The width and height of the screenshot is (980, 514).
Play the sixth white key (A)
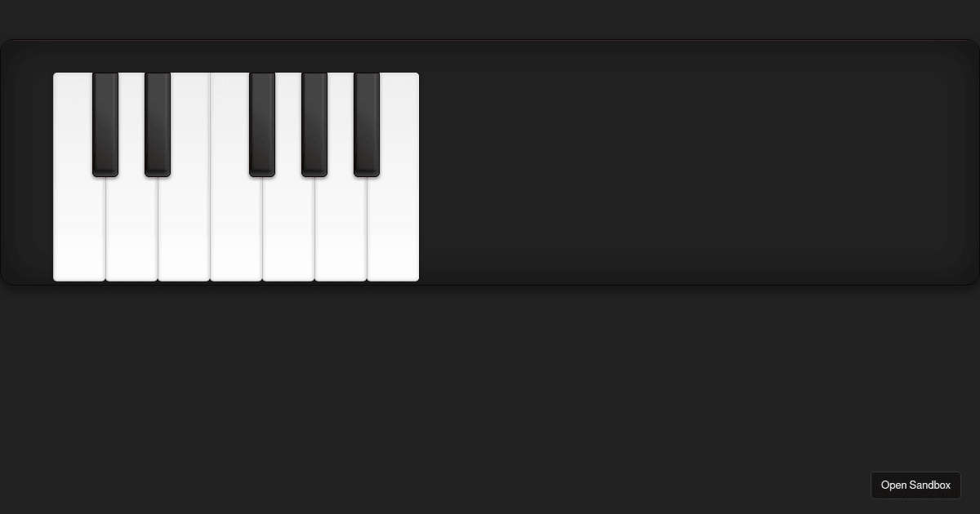[x=341, y=228]
